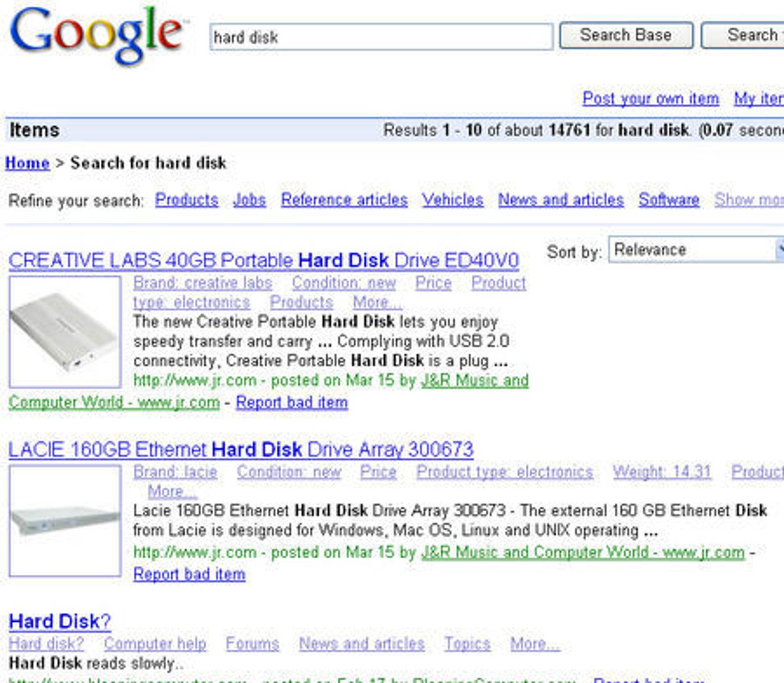Refine search by Products

click(187, 200)
